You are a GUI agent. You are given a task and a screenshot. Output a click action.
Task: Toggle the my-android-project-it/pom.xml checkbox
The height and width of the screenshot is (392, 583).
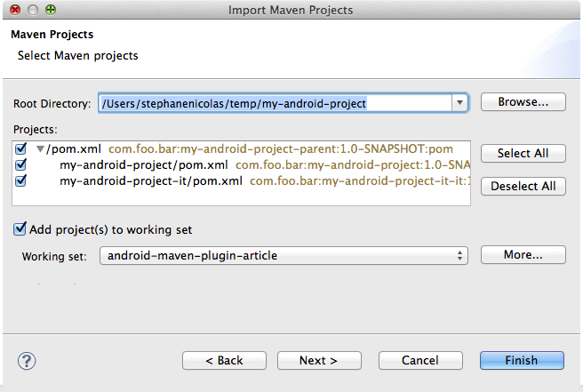coord(21,180)
